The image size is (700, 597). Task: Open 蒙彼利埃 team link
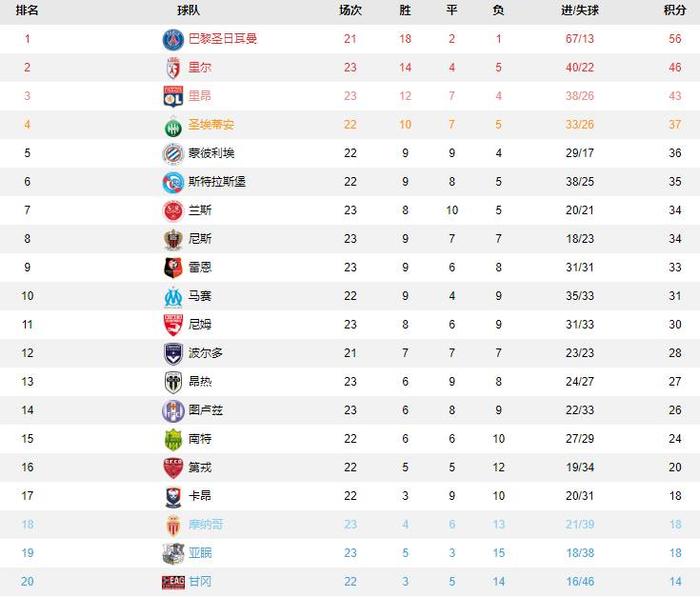(x=211, y=153)
